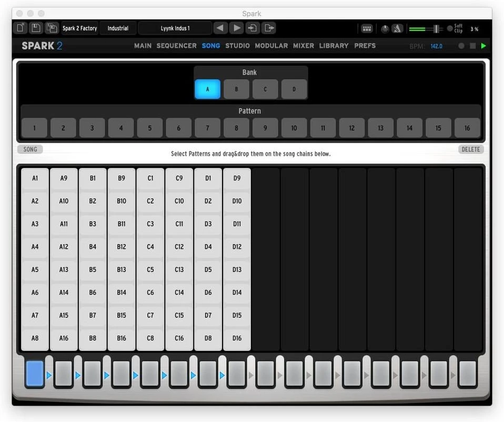Viewport: 504px width, 422px height.
Task: Select the eighth song slot pad
Action: pos(237,373)
